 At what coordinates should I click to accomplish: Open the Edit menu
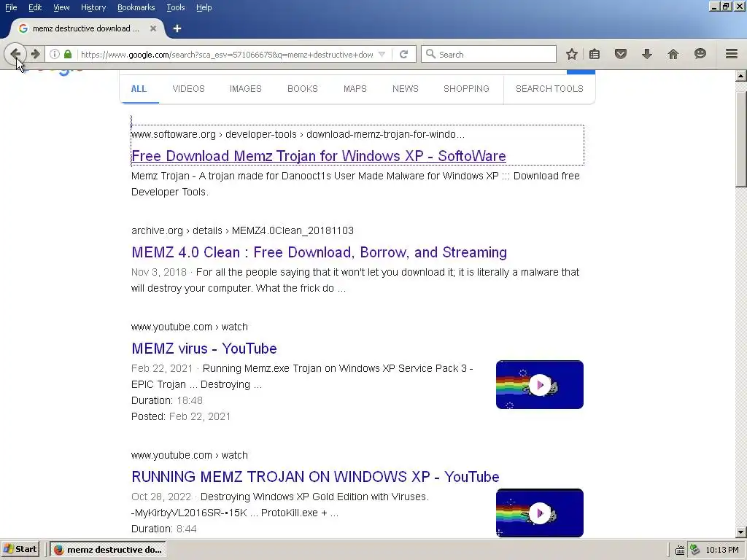tap(35, 7)
